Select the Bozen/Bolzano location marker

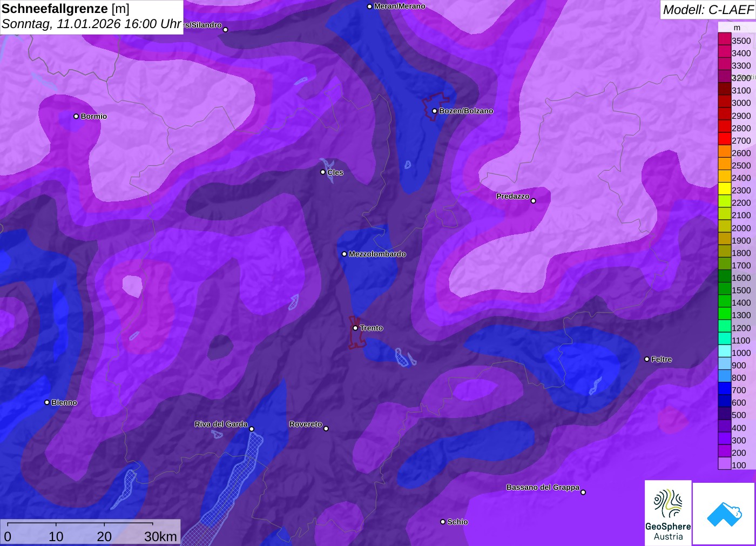[435, 111]
